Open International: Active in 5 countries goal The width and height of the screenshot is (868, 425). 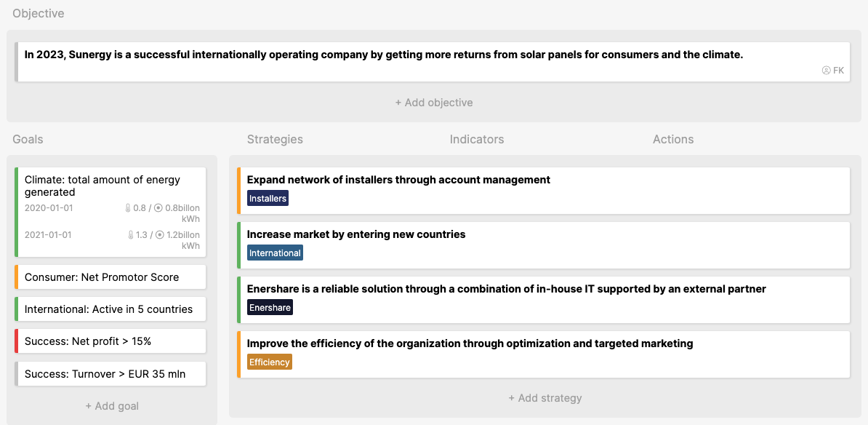coord(110,309)
